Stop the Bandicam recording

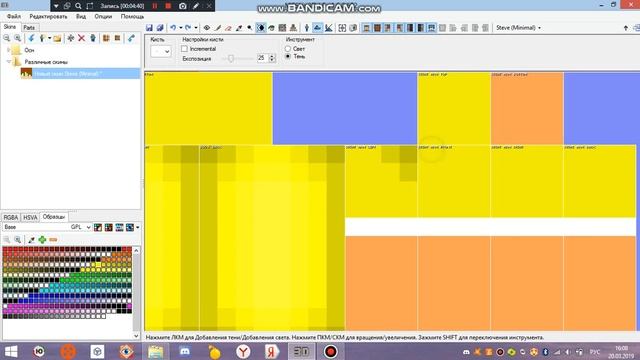click(168, 6)
